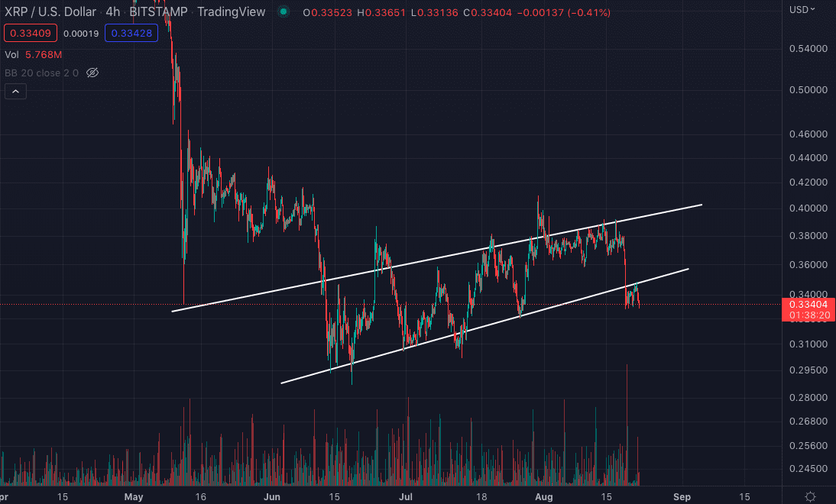The height and width of the screenshot is (504, 836).
Task: Click the 0.40000 price axis label
Action: (808, 208)
